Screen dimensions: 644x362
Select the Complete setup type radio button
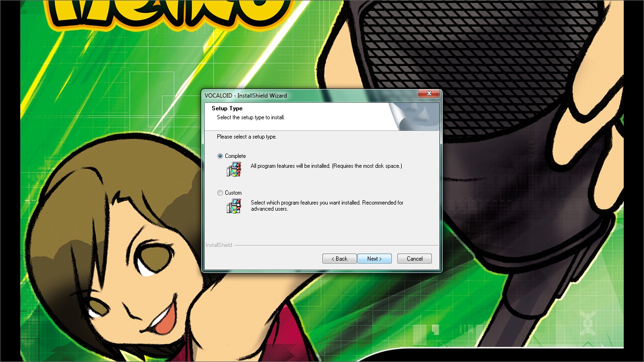(x=220, y=156)
